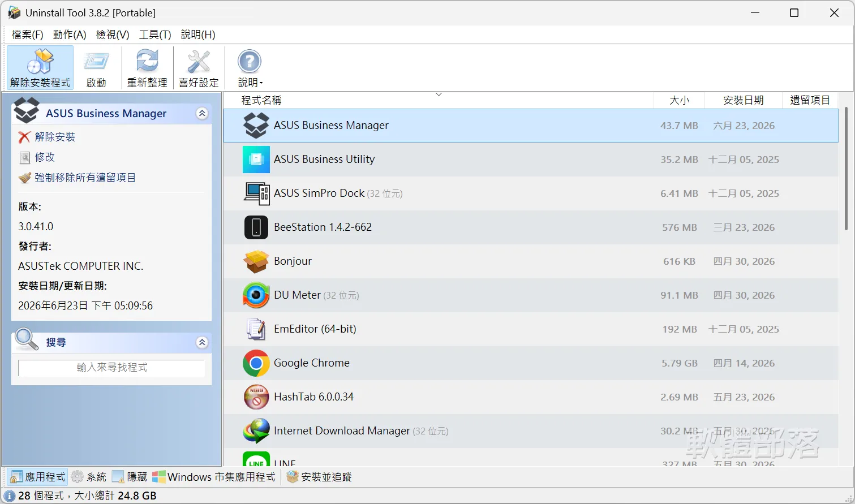Open the 說明 help toolbar dropdown
Viewport: 855px width, 504px height.
[x=250, y=68]
